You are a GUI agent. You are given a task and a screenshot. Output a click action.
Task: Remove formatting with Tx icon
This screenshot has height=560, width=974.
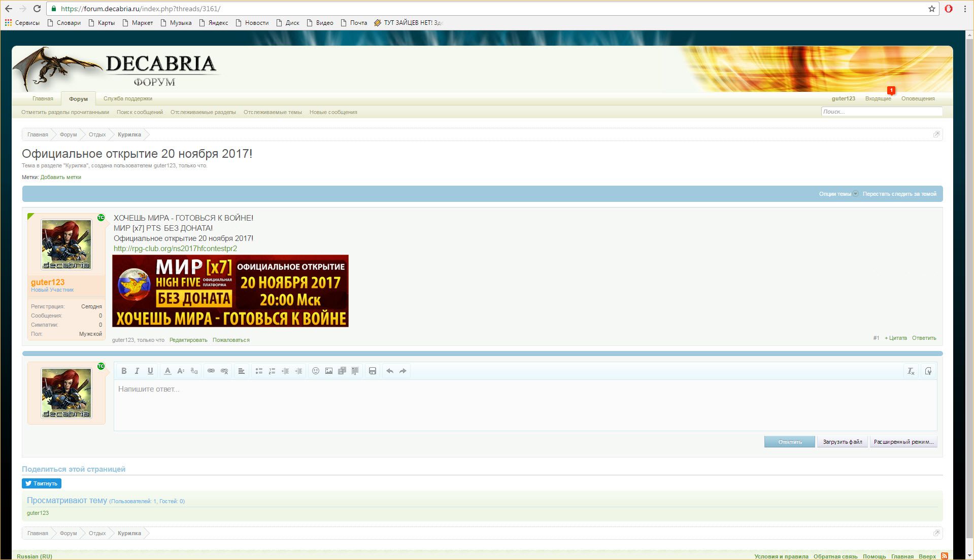pyautogui.click(x=911, y=371)
